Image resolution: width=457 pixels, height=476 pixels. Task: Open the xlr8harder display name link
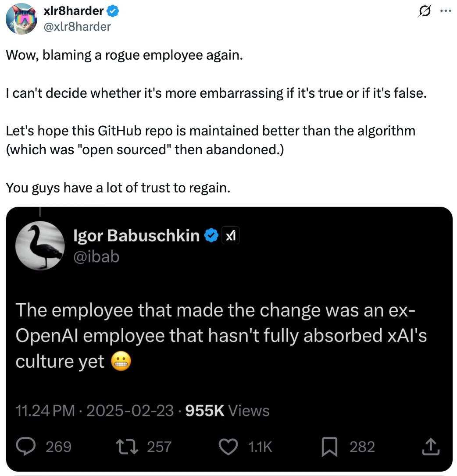click(74, 11)
